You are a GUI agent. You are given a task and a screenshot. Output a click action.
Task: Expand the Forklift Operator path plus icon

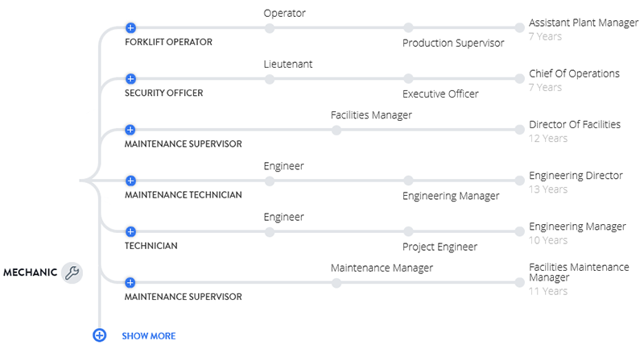point(130,28)
